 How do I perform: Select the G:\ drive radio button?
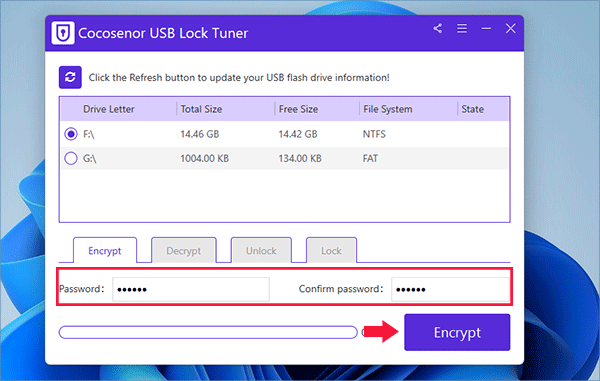click(x=71, y=158)
